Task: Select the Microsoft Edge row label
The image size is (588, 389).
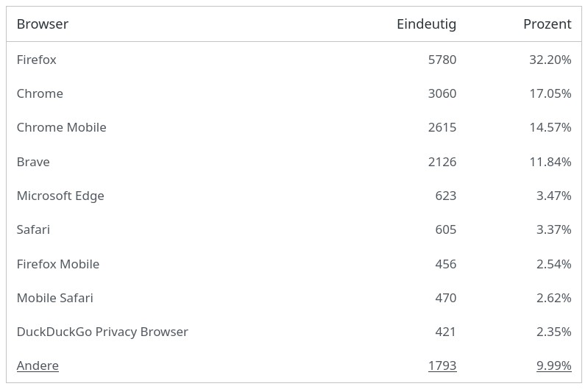Action: (60, 196)
